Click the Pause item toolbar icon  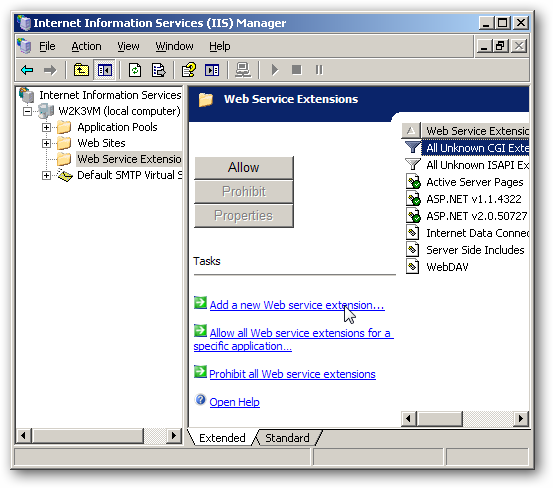coord(319,70)
